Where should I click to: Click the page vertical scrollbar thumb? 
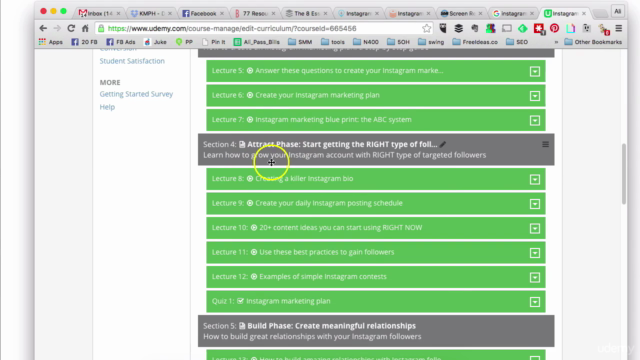point(624,173)
